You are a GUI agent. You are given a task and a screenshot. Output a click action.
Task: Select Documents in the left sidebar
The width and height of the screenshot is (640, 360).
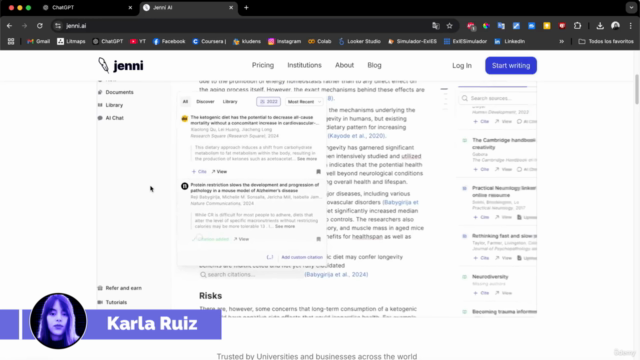click(116, 92)
